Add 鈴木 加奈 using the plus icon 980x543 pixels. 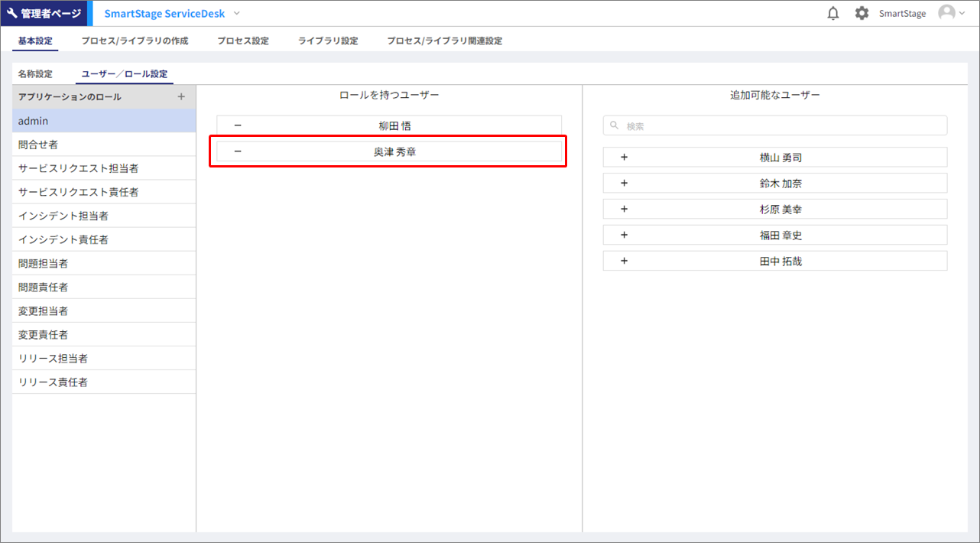[624, 184]
